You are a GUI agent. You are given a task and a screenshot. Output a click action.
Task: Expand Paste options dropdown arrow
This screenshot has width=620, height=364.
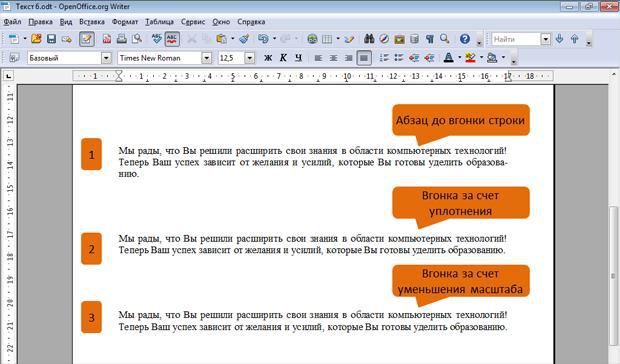point(232,39)
